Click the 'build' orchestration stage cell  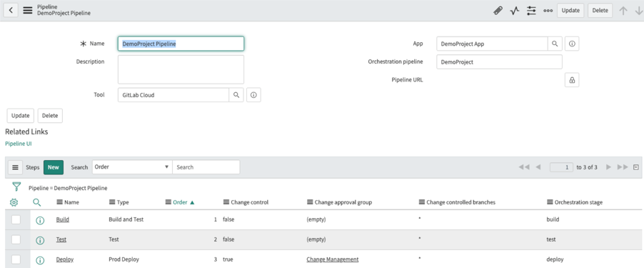(x=553, y=219)
